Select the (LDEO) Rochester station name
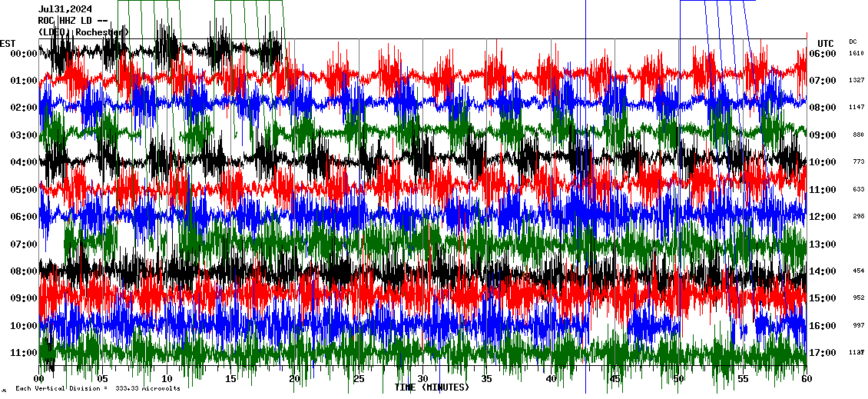 click(83, 32)
